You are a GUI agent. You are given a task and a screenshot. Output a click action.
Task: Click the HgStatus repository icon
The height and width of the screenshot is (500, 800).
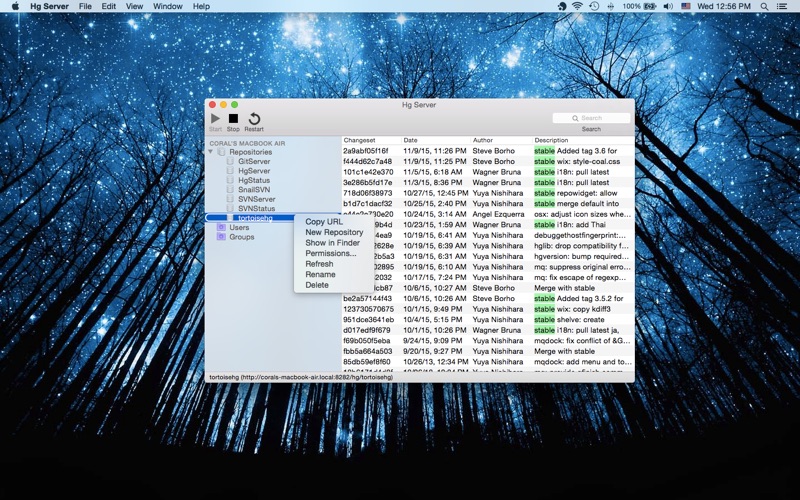tap(230, 180)
